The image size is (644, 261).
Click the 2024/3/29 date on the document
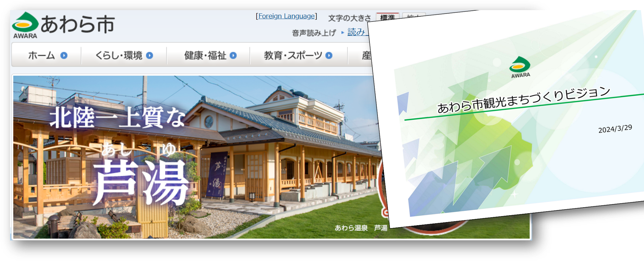pyautogui.click(x=615, y=129)
